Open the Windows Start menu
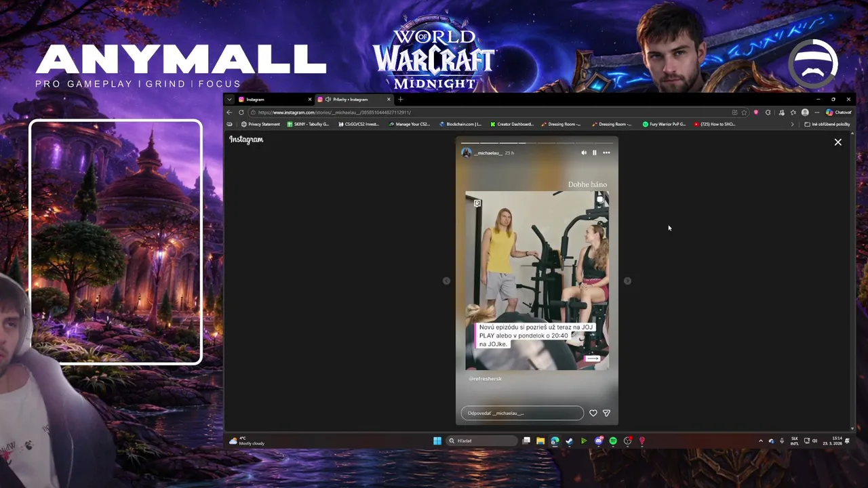 pos(437,441)
